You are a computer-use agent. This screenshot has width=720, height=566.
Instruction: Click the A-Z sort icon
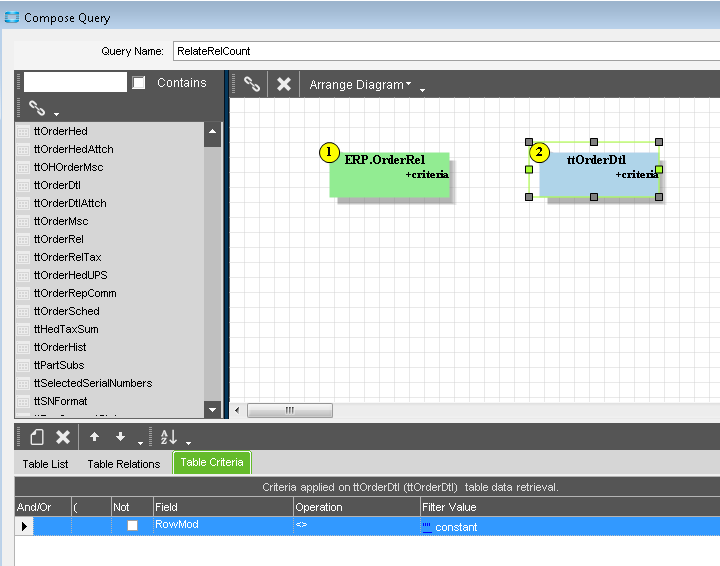(169, 437)
